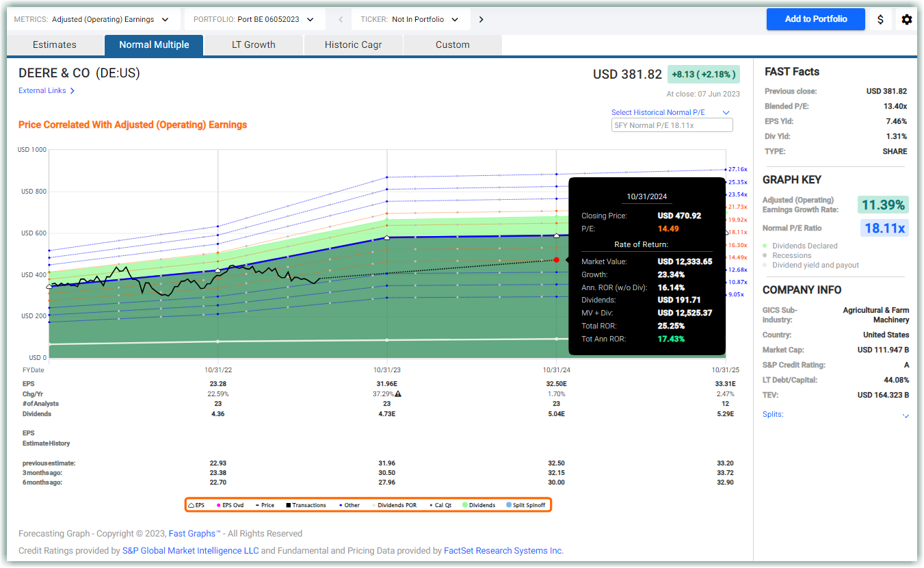Click the EPS estimate 33.31E

click(725, 384)
